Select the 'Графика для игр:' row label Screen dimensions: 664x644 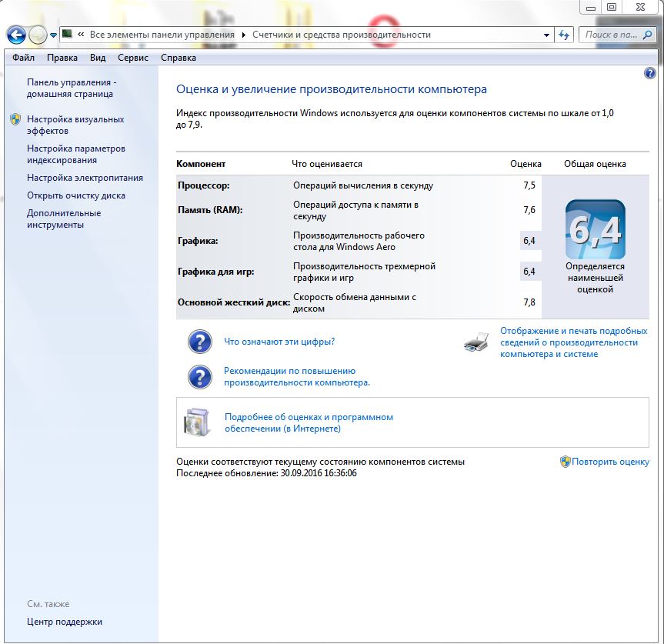click(x=216, y=272)
